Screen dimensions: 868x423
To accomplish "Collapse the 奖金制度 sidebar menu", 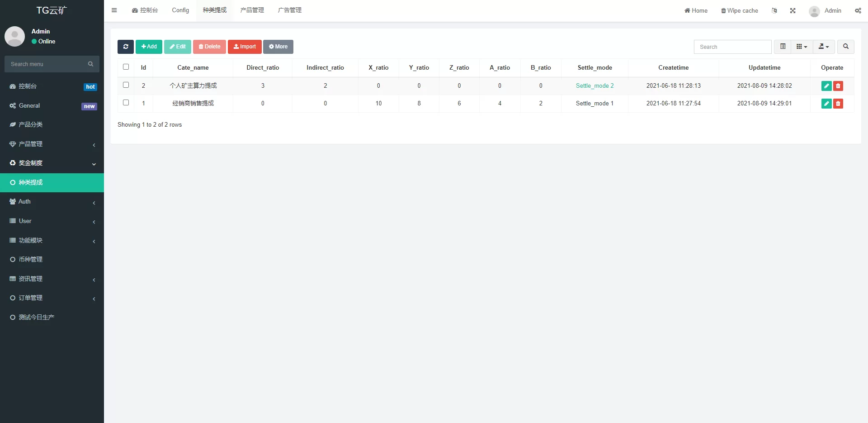I will (x=52, y=163).
